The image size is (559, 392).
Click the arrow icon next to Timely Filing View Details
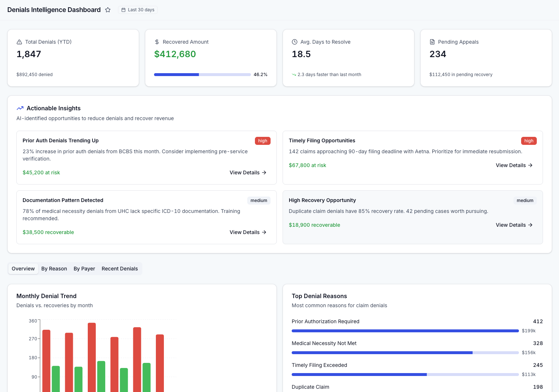[x=530, y=165]
